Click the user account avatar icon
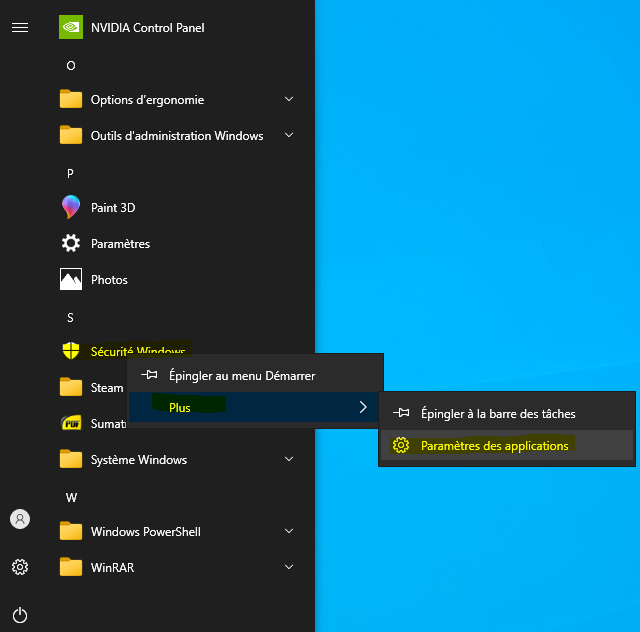 pos(20,519)
